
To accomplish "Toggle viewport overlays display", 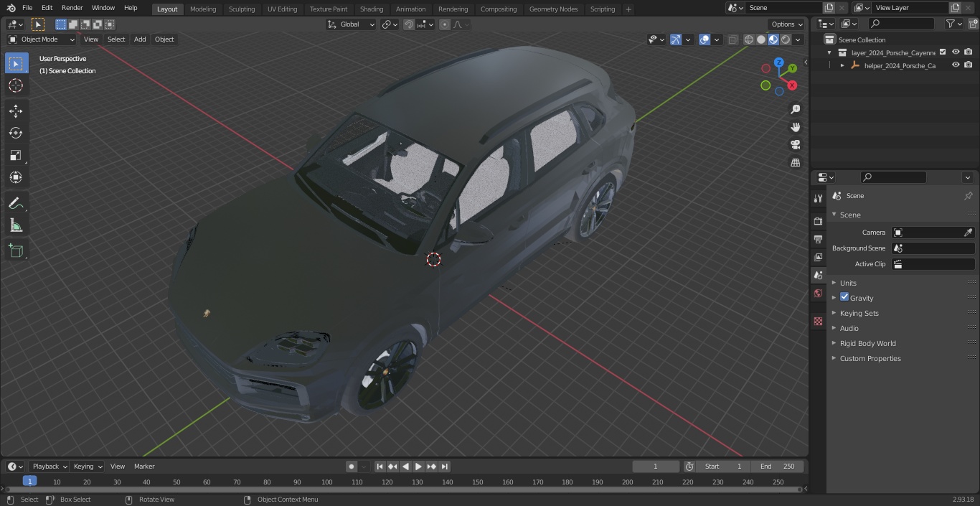I will [705, 39].
